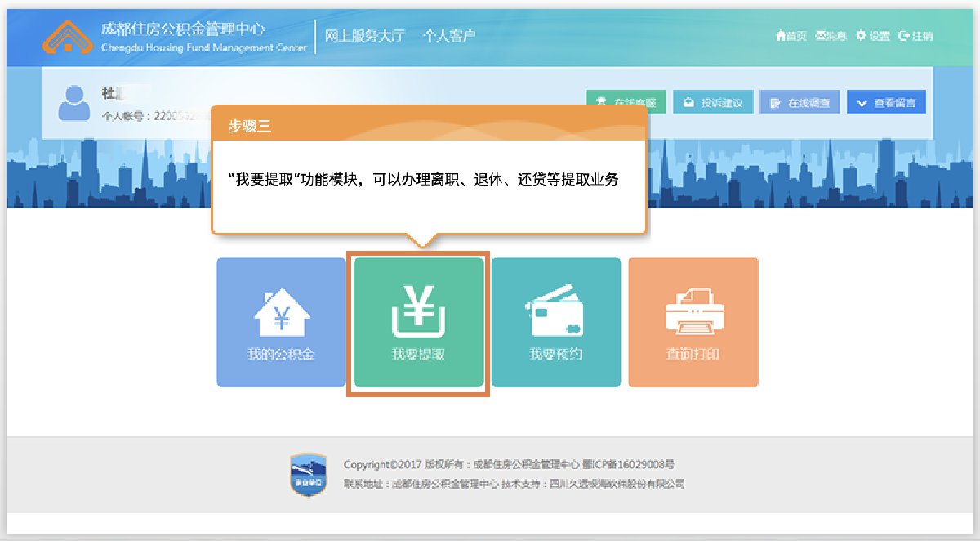Click the 我要提取 yen withdrawal tile
The width and height of the screenshot is (980, 541).
pyautogui.click(x=418, y=322)
